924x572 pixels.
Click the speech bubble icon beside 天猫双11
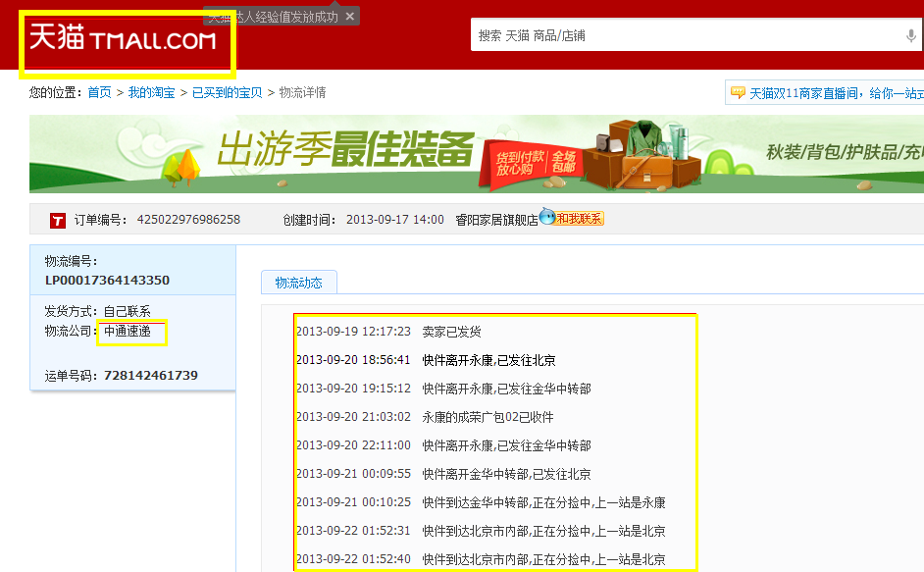738,92
